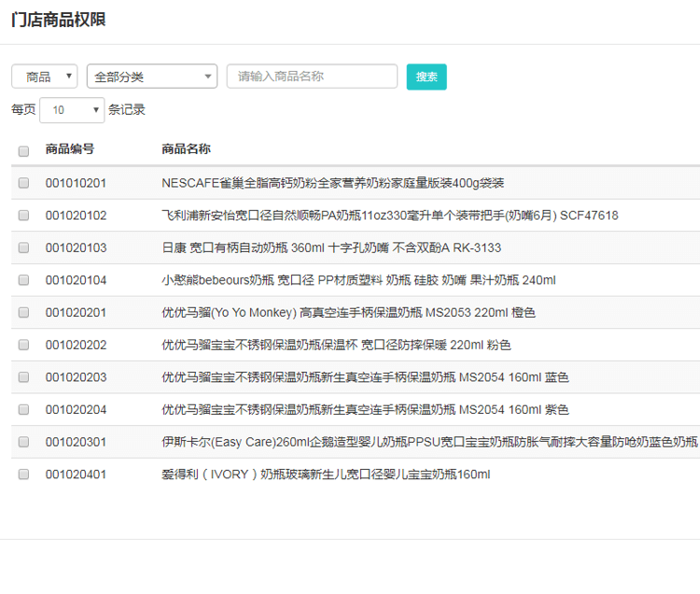
Task: Check the box beside 001020203
Action: 23,377
